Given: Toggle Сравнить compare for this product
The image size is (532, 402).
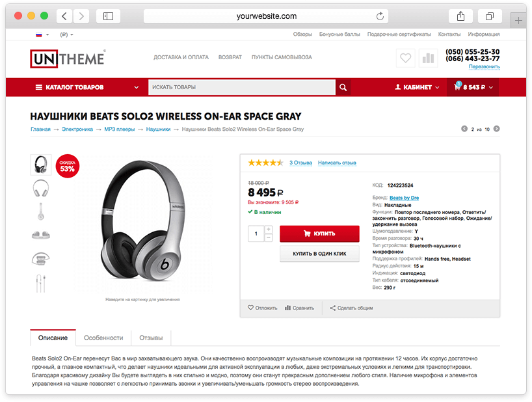Looking at the screenshot, I should pyautogui.click(x=299, y=308).
